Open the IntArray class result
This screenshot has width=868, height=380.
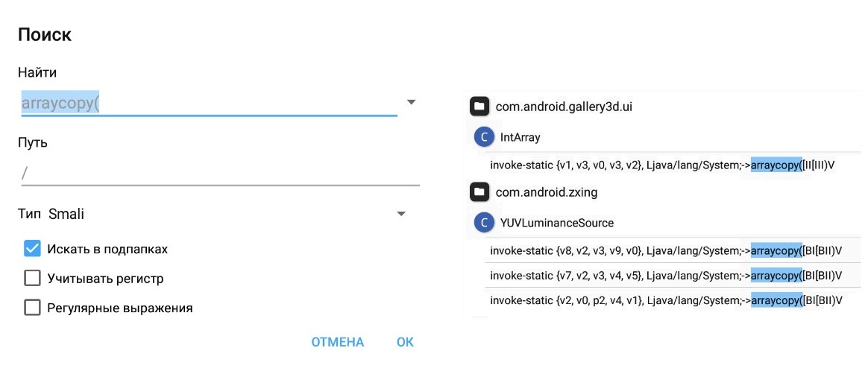[521, 137]
